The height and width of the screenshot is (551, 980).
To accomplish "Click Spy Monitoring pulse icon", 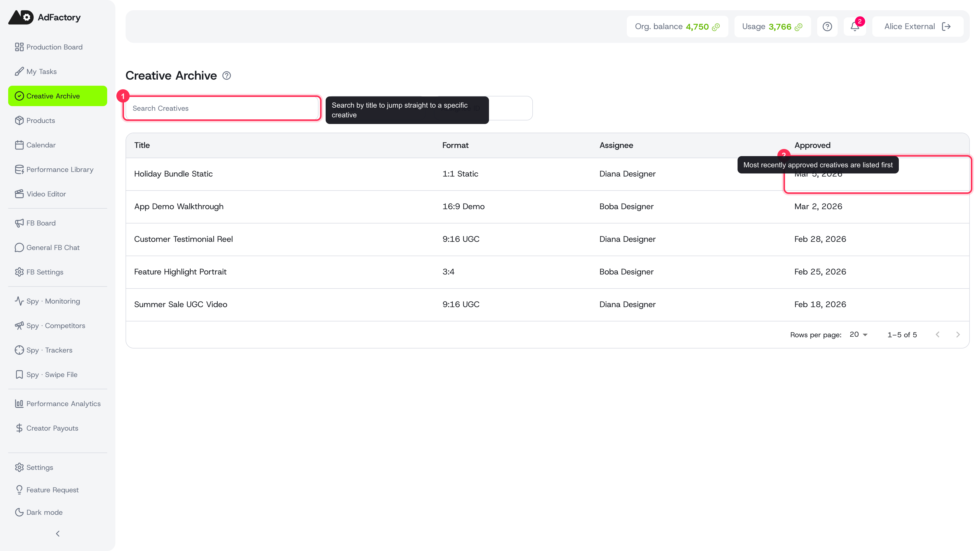I will point(19,301).
